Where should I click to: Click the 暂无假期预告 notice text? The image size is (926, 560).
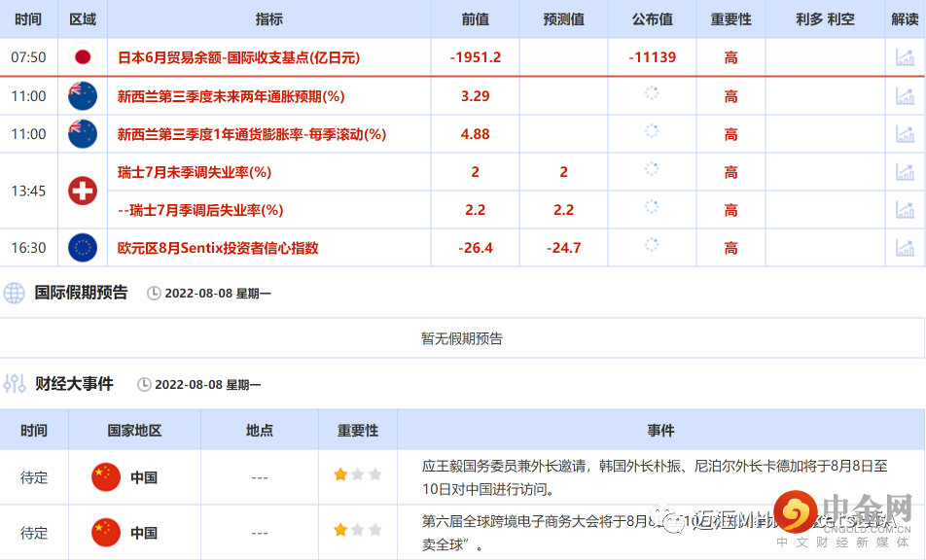462,338
